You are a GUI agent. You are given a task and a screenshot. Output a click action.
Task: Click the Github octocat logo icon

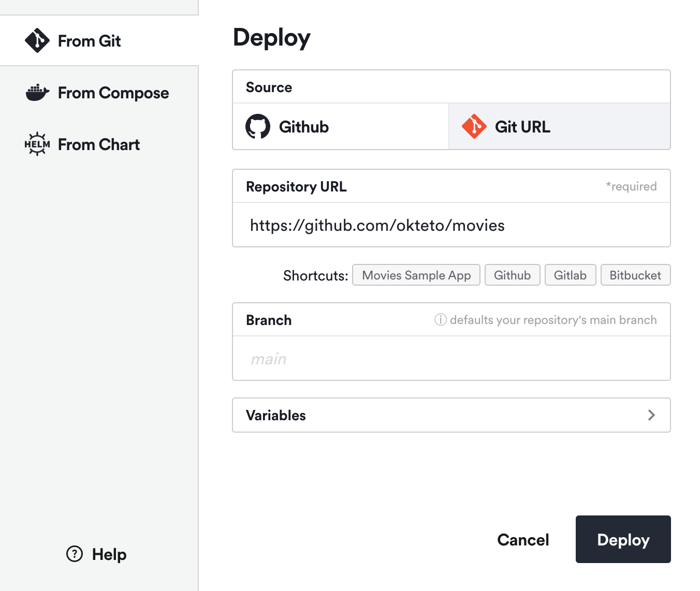click(x=258, y=126)
